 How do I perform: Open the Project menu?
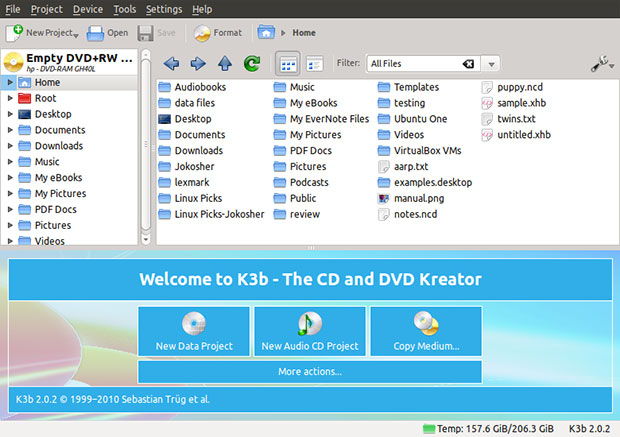tap(47, 9)
